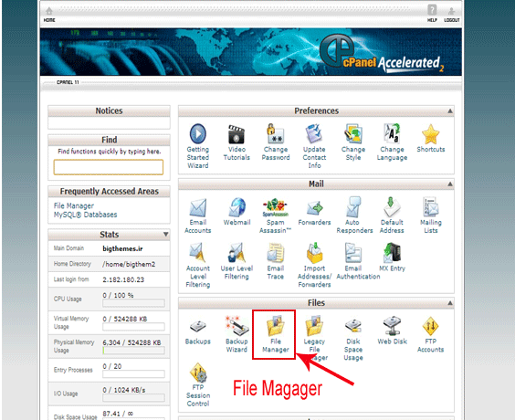Open Auto Responders
Screen dimensions: 515x420
point(354,215)
